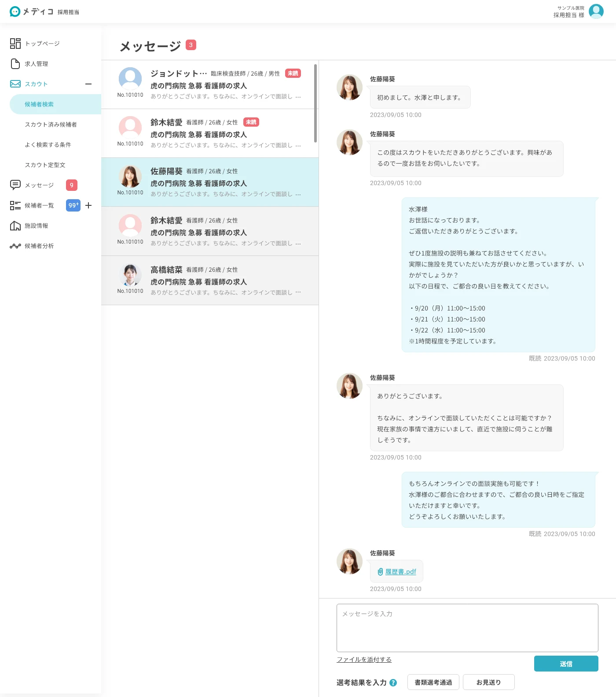
Task: Click the 書類選考通過 button
Action: click(x=433, y=682)
